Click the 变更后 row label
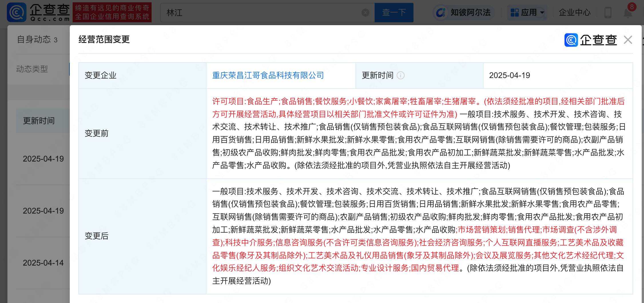The width and height of the screenshot is (644, 303). pyautogui.click(x=97, y=236)
